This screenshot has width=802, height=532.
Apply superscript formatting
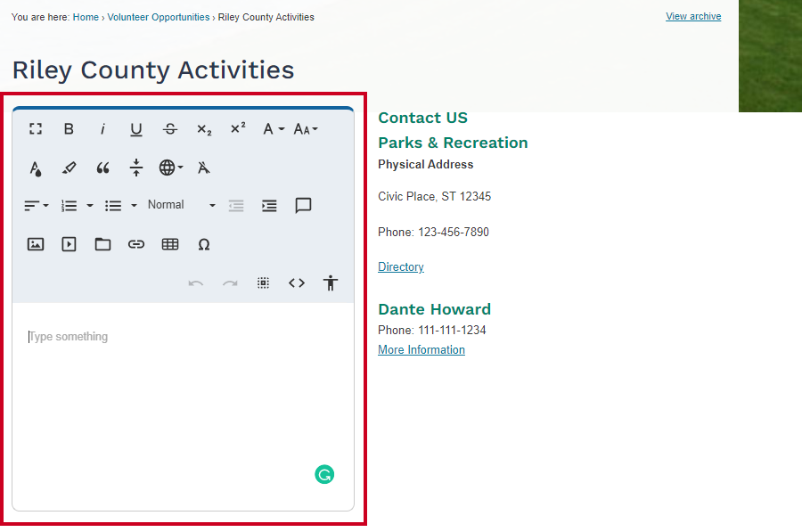pyautogui.click(x=238, y=129)
